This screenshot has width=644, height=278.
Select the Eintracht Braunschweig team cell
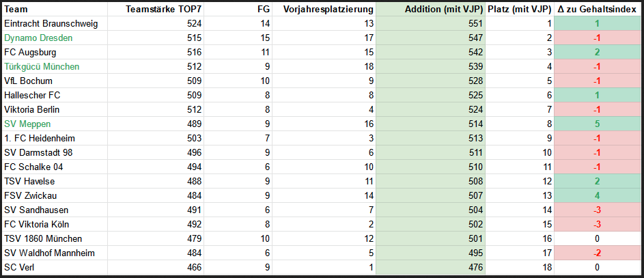(51, 23)
